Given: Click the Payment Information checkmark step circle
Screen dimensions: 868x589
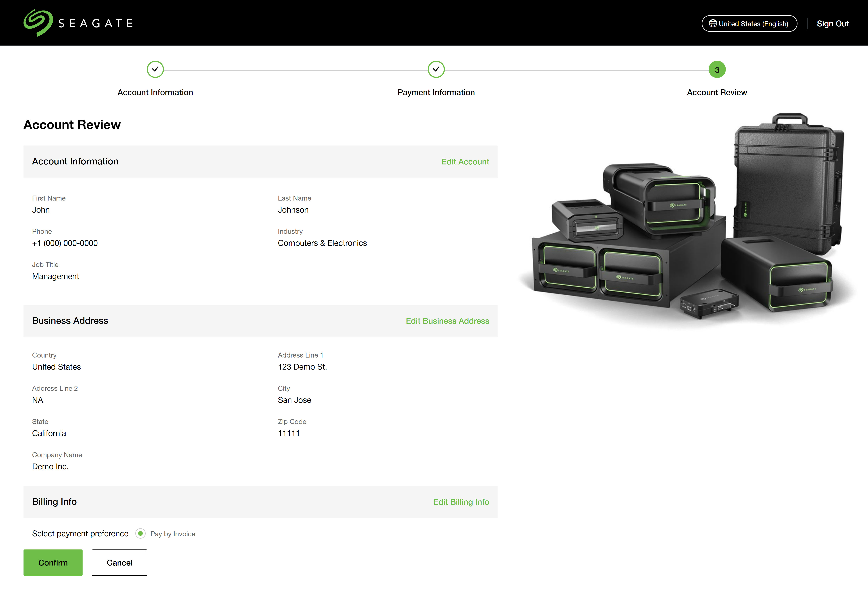Looking at the screenshot, I should click(x=436, y=70).
